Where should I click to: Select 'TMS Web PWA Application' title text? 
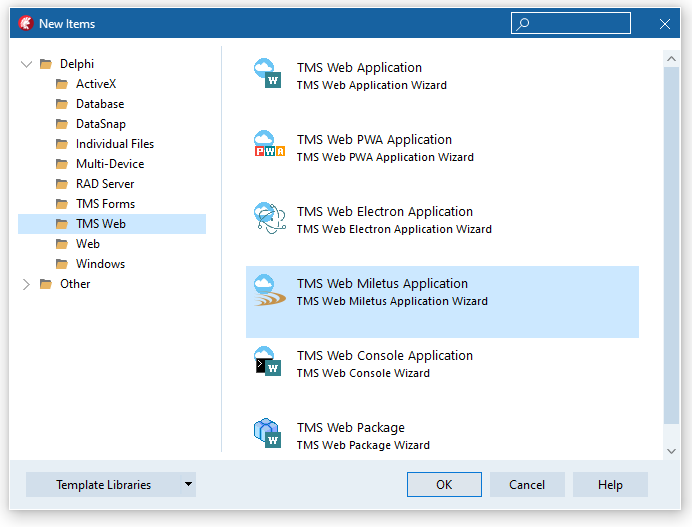374,139
